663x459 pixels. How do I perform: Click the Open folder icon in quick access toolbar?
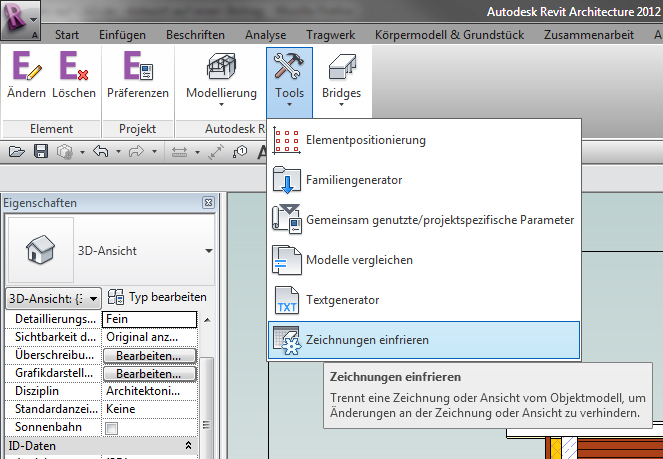pyautogui.click(x=16, y=151)
